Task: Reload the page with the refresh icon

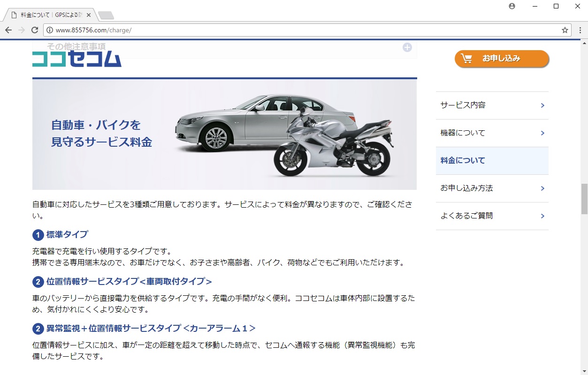Action: (x=35, y=30)
